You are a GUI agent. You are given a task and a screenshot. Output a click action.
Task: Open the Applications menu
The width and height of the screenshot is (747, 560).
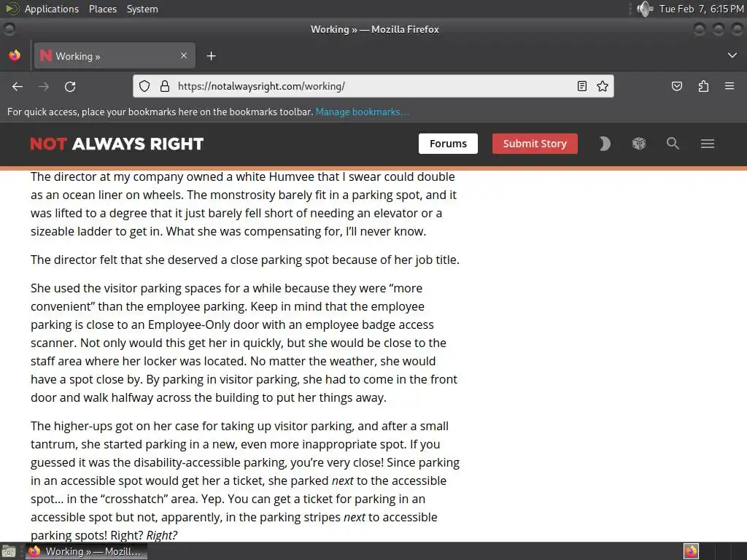(x=52, y=9)
